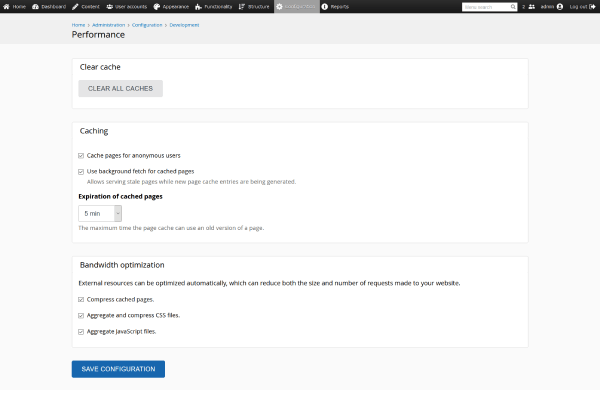Disable Use background fetch for cached pages
The width and height of the screenshot is (600, 400).
[x=81, y=171]
